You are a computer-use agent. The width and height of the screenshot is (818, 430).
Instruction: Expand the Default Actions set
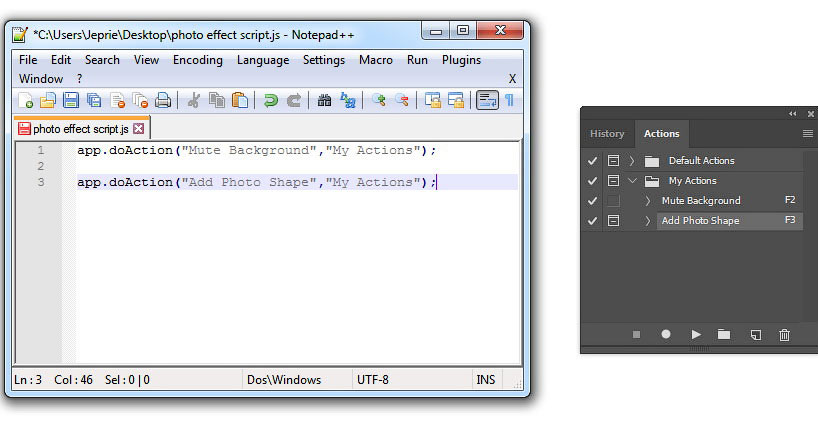632,161
